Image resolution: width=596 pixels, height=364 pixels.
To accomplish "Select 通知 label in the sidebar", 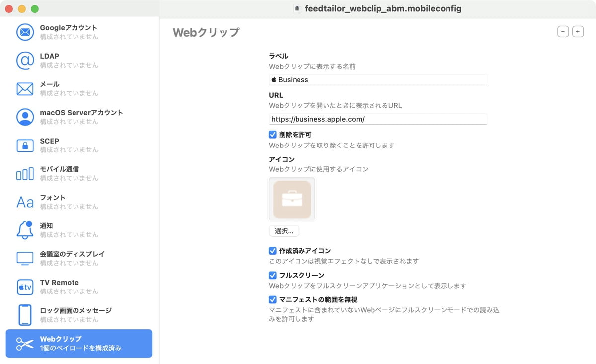I will 46,226.
